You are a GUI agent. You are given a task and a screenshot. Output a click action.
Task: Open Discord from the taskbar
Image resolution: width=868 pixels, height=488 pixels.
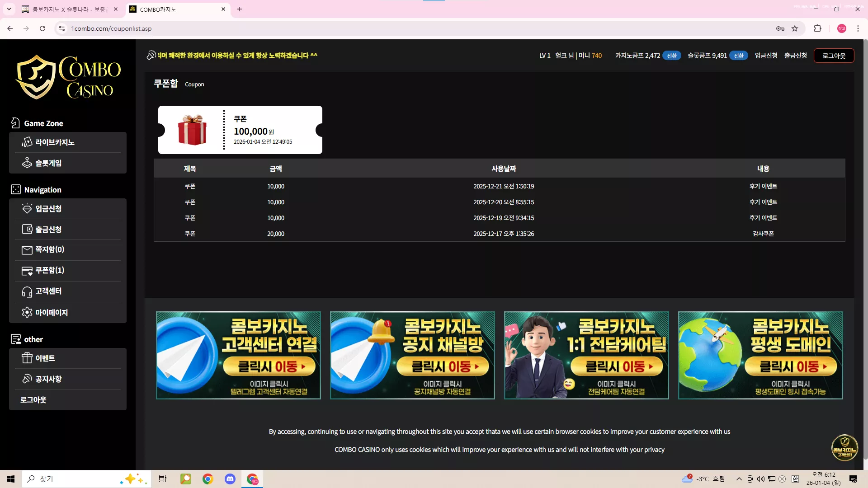click(230, 479)
